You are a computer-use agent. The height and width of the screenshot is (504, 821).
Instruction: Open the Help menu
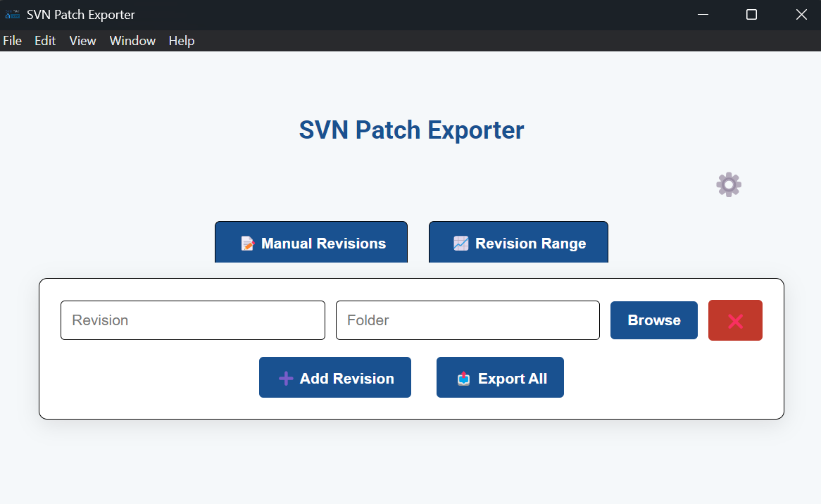(182, 41)
